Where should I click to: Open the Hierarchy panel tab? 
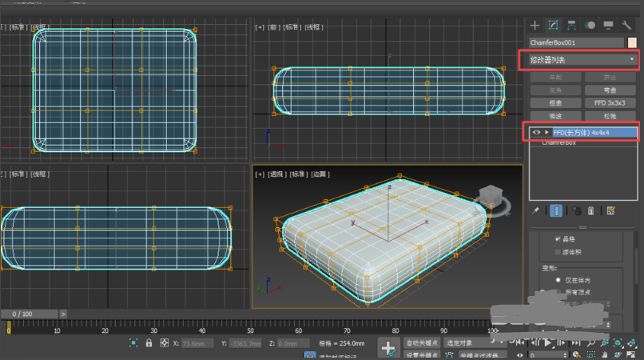point(571,26)
